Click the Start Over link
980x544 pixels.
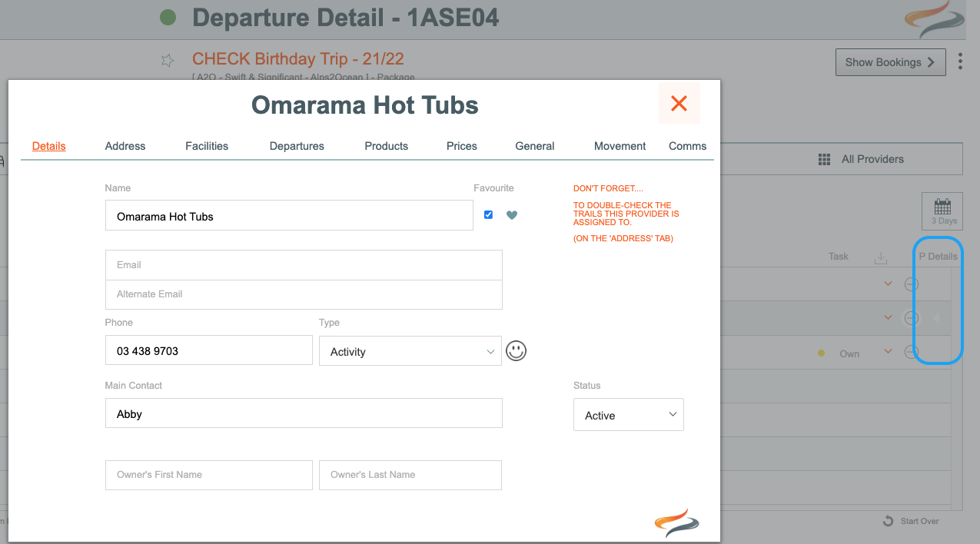[x=920, y=521]
